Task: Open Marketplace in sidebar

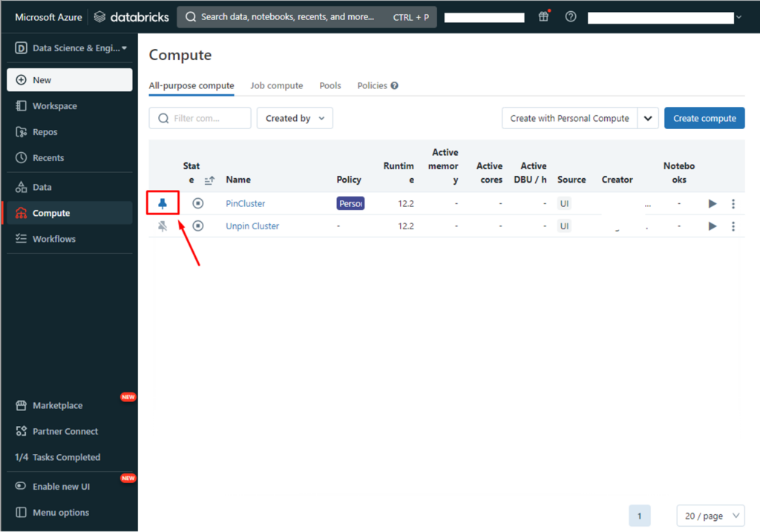Action: 69,405
